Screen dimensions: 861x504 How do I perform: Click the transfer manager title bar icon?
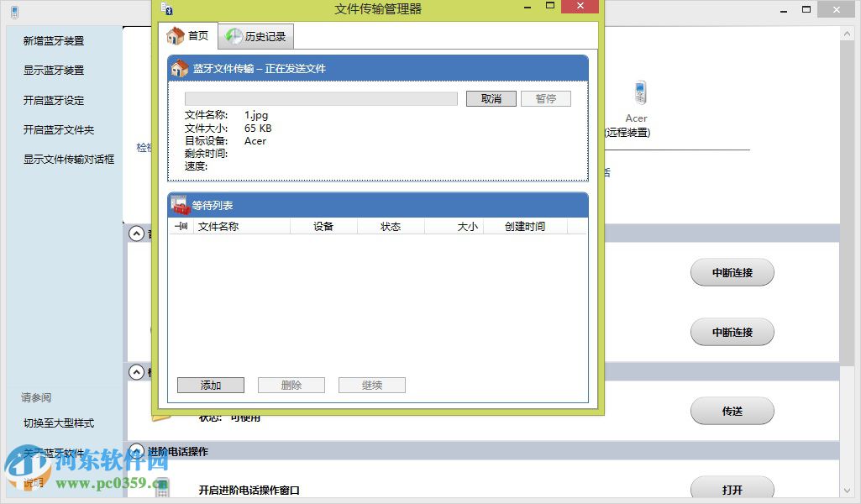point(166,8)
